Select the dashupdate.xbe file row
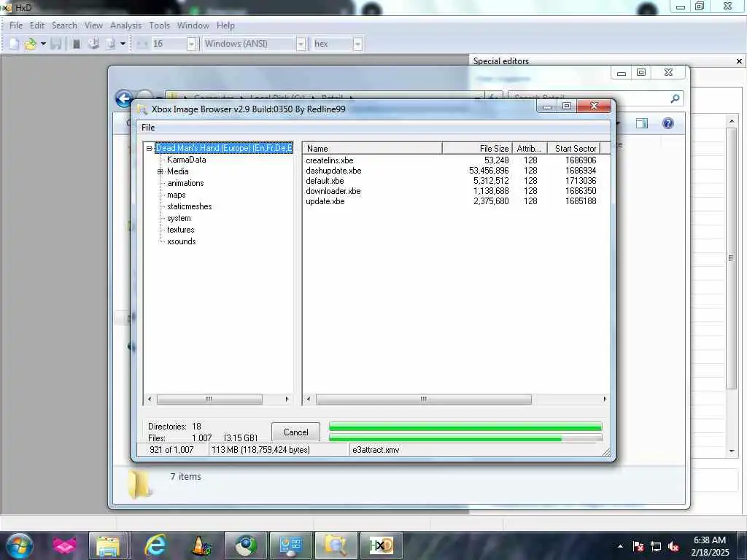This screenshot has width=747, height=560. pyautogui.click(x=451, y=171)
